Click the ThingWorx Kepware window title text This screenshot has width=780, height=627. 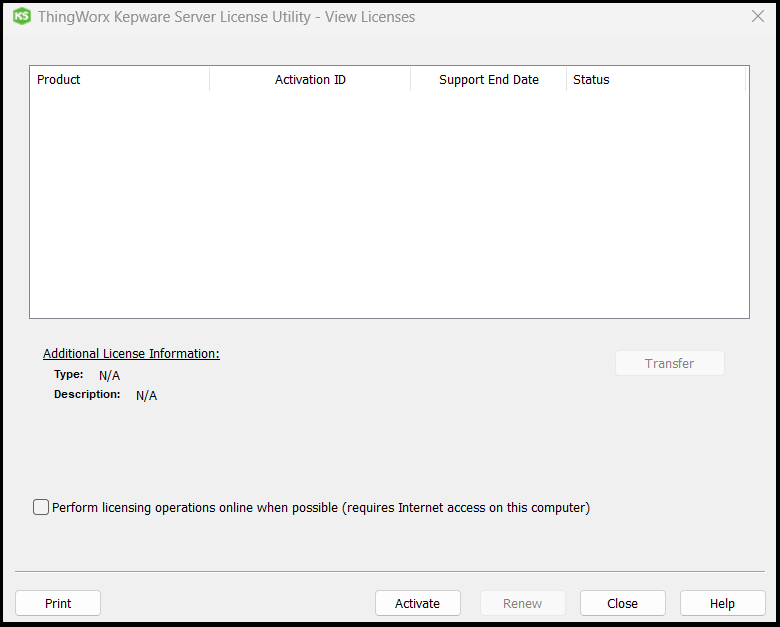[226, 17]
